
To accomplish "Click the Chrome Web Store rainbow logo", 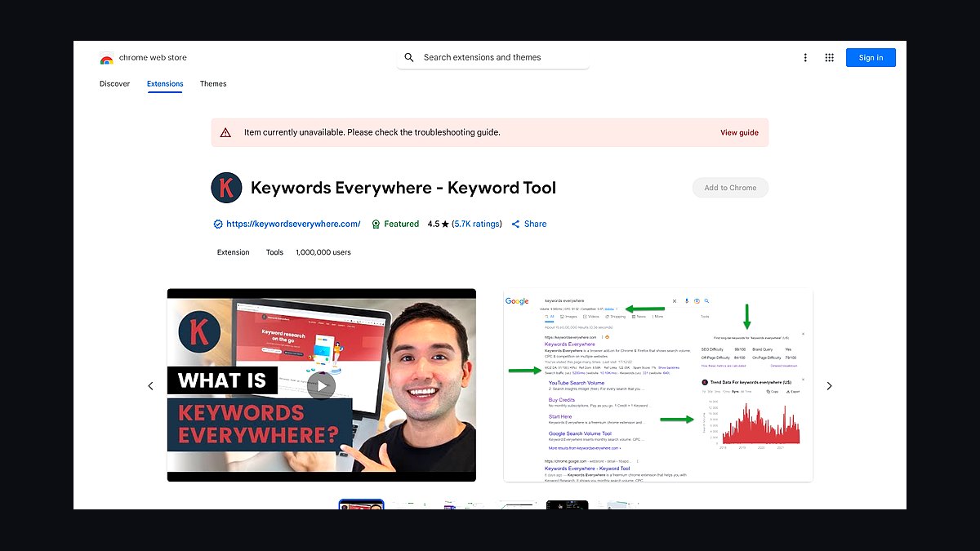I will click(x=106, y=58).
